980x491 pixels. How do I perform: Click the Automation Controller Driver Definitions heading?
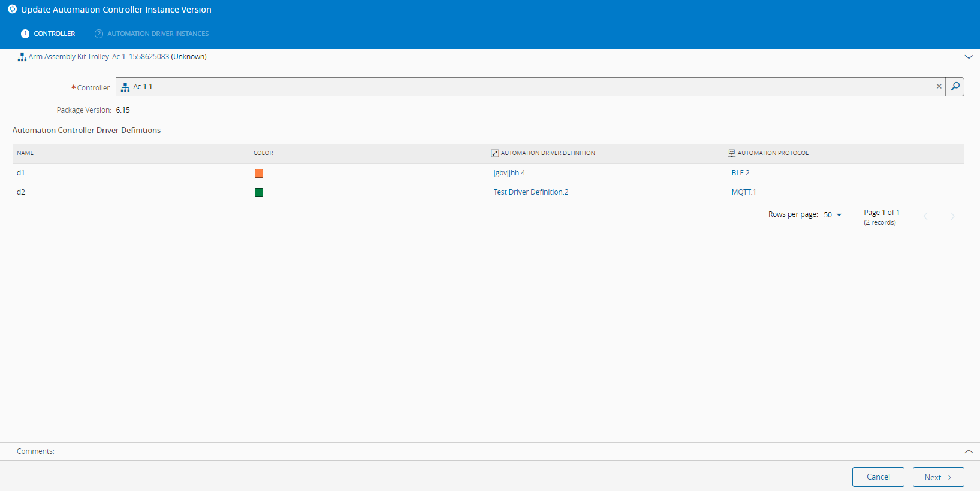tap(87, 130)
